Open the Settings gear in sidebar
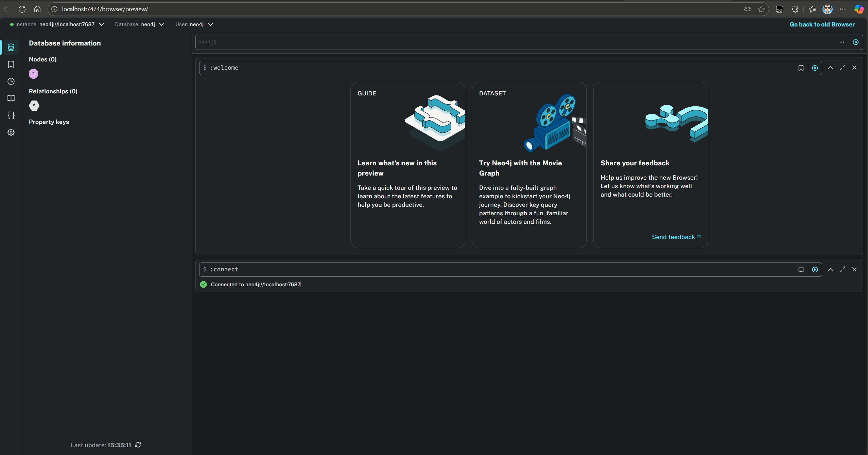This screenshot has height=455, width=868. coord(11,132)
